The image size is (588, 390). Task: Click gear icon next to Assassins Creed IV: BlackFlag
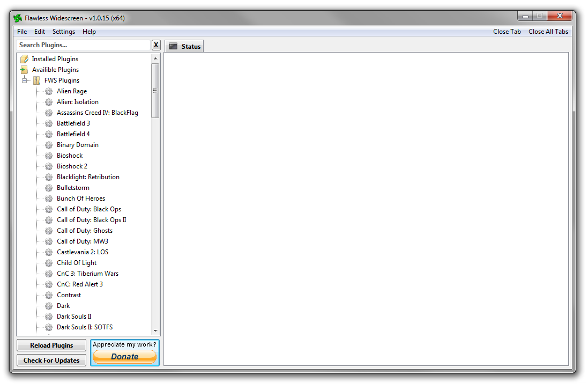(49, 113)
